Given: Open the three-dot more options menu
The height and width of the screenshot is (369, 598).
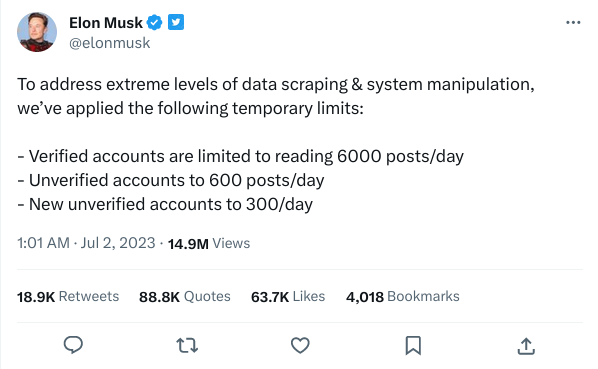Looking at the screenshot, I should tap(573, 23).
